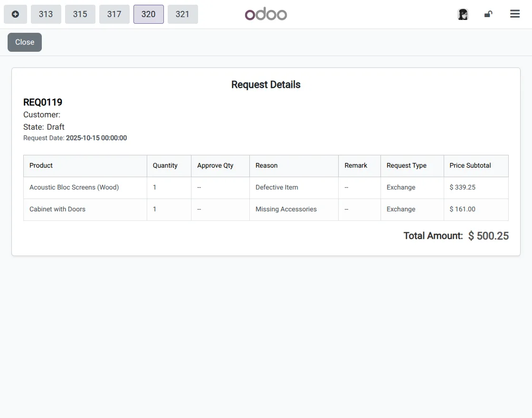This screenshot has height=418, width=532.
Task: Click the Request Type column header
Action: tap(407, 165)
